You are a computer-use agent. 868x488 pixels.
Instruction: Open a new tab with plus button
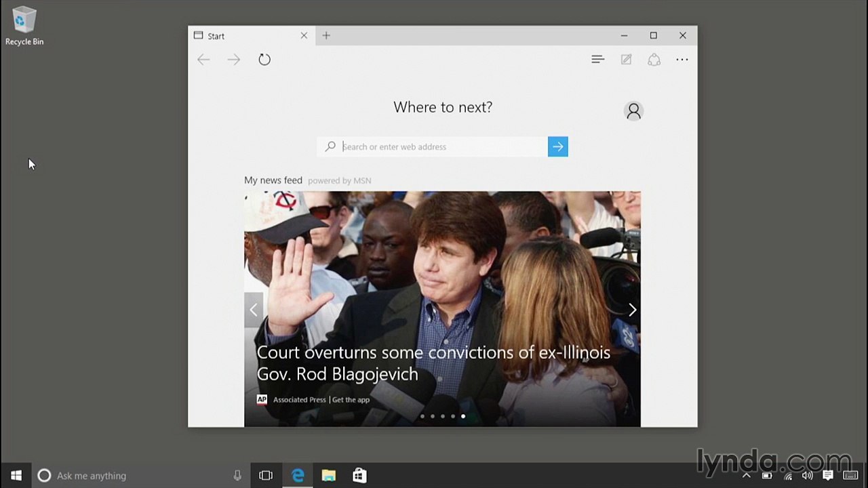[x=326, y=35]
